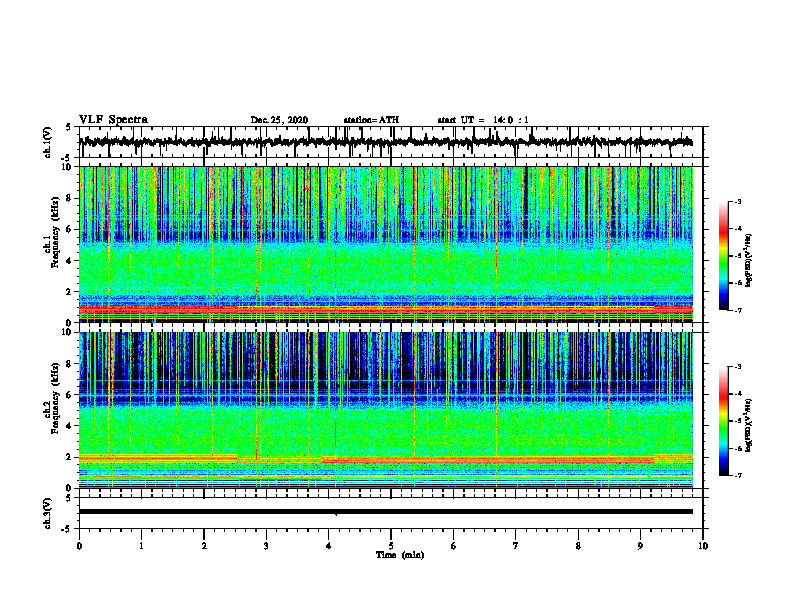Click the ch.2 spectrogram panel
The image size is (792, 612).
point(386,410)
